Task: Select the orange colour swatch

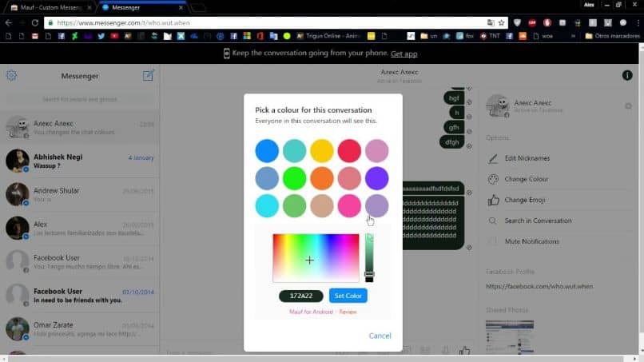Action: 321,178
